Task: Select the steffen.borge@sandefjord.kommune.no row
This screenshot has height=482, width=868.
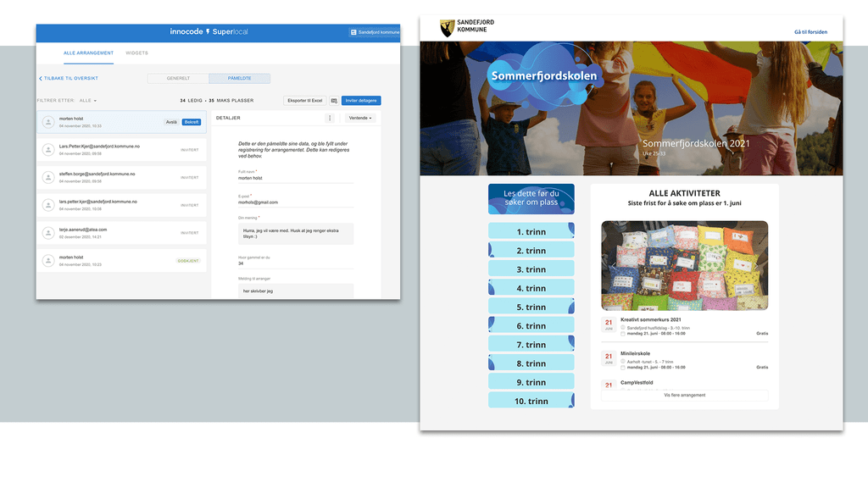Action: tap(122, 177)
